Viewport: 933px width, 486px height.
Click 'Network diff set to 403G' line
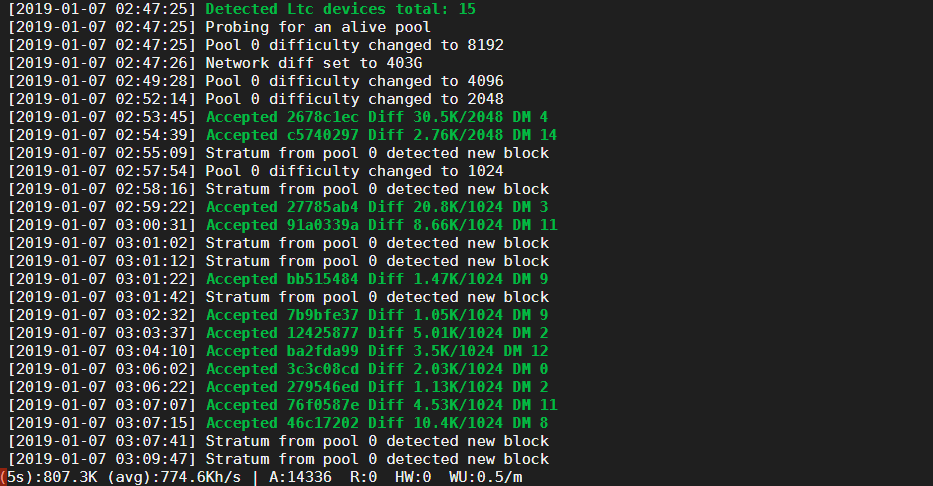(x=313, y=63)
